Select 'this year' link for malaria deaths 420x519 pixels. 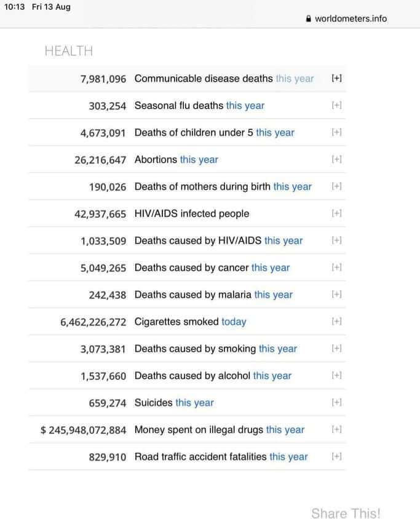[x=273, y=295]
